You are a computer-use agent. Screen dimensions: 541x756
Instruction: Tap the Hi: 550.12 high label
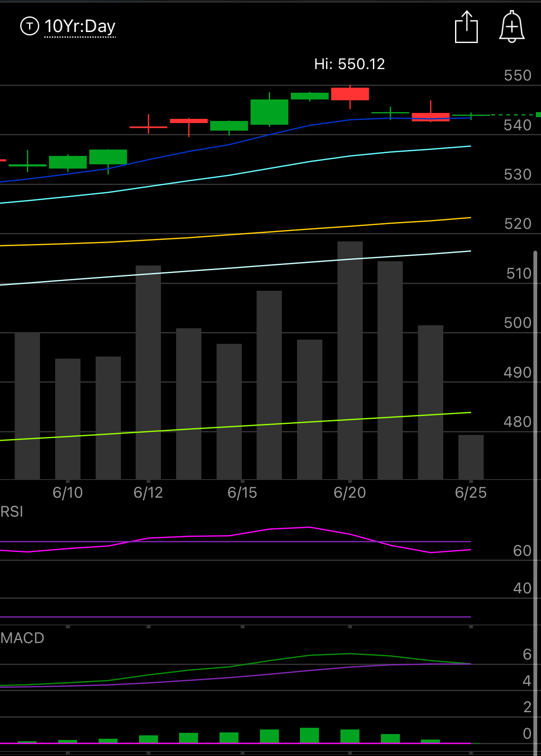coord(350,64)
